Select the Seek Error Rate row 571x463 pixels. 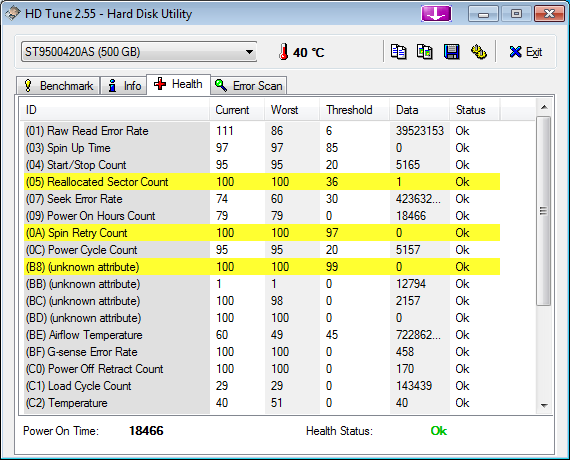click(262, 199)
